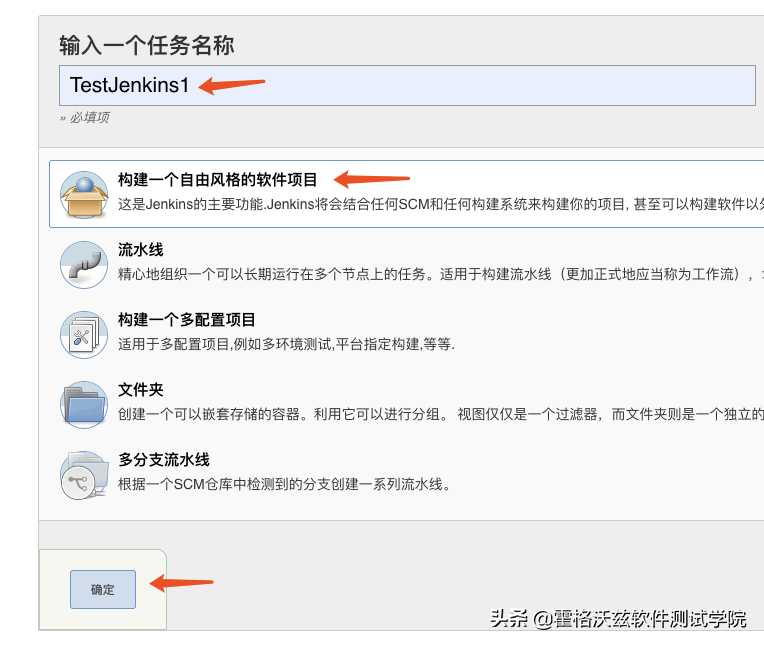Click the description starting 创建一个可以嵌套存储的容器
This screenshot has height=646, width=764.
441,414
